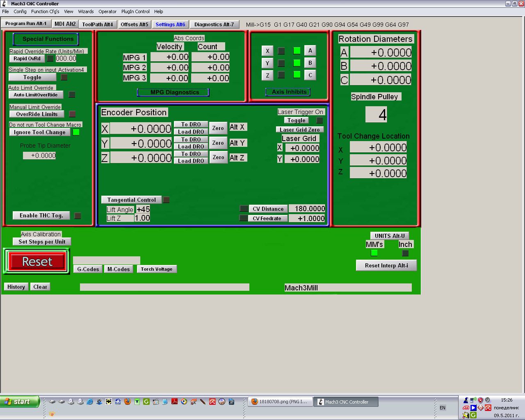Toggle the Ignore Tool Change button

[x=39, y=132]
